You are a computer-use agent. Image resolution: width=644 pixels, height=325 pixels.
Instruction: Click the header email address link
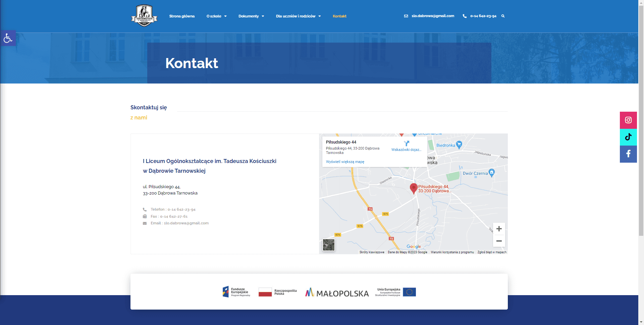[433, 16]
